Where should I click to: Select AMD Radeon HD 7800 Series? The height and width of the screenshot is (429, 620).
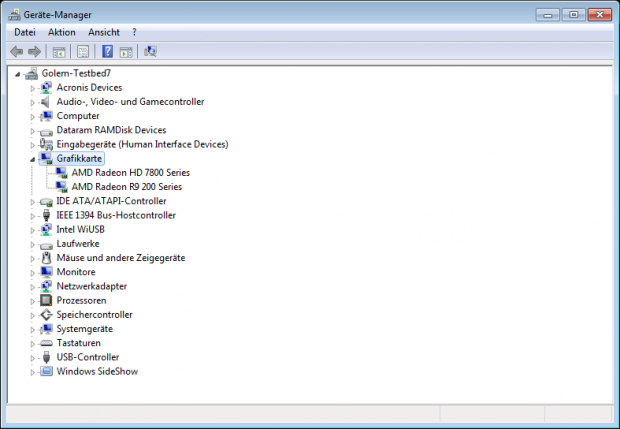click(129, 172)
